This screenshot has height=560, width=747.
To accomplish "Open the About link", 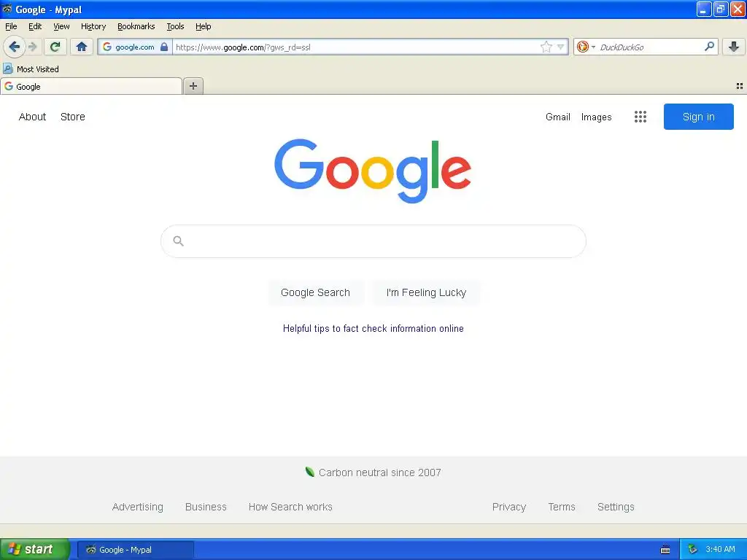I will point(32,117).
